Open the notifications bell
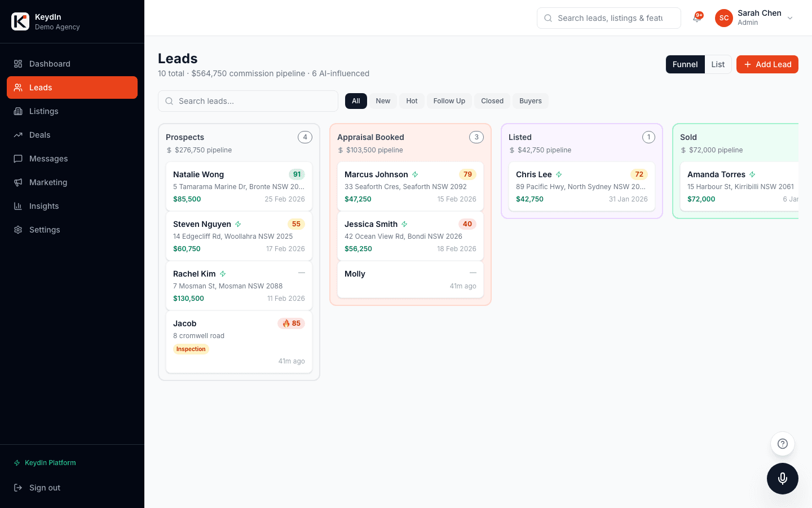 (695, 18)
